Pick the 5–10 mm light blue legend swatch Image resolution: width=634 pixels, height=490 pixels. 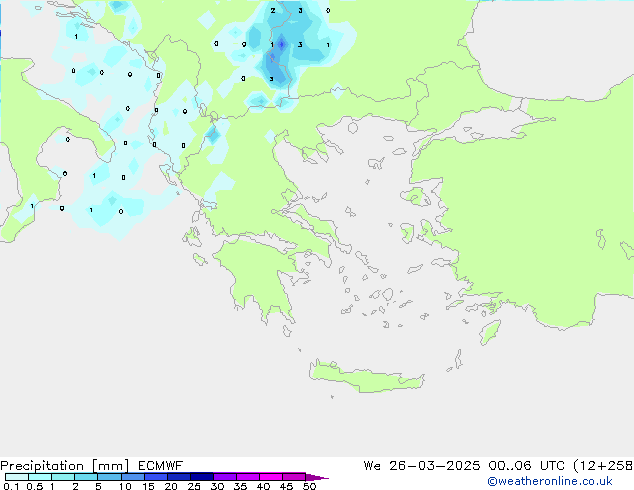coord(109,477)
